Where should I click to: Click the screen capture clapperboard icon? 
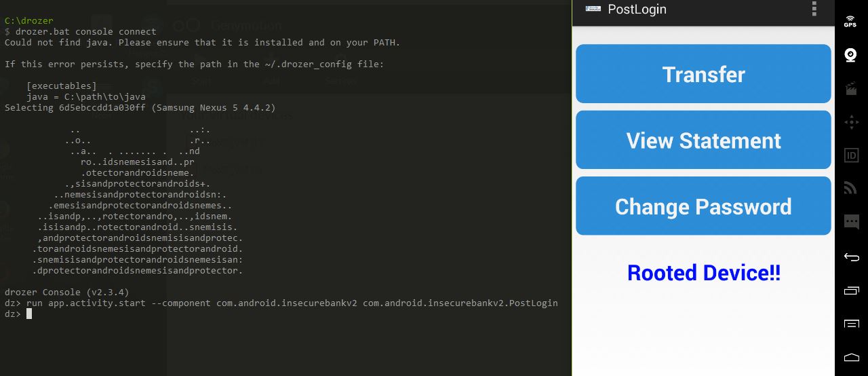(850, 89)
